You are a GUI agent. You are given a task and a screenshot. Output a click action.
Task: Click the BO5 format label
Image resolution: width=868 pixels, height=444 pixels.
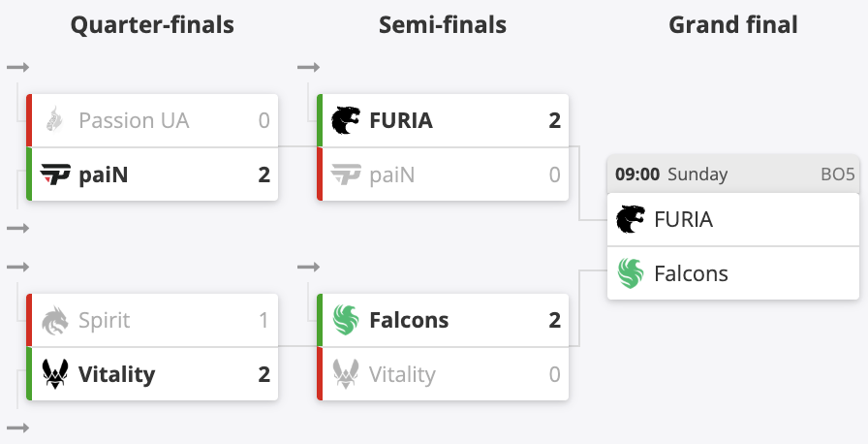(x=838, y=174)
